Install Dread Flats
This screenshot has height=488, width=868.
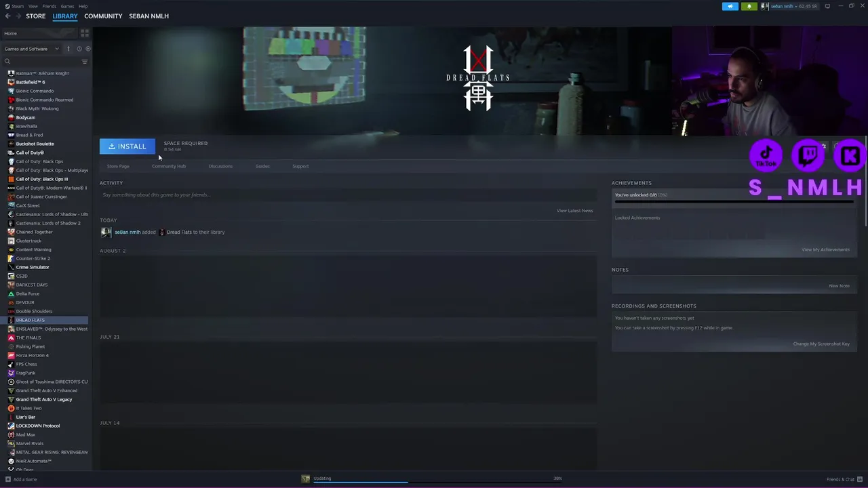pyautogui.click(x=127, y=146)
